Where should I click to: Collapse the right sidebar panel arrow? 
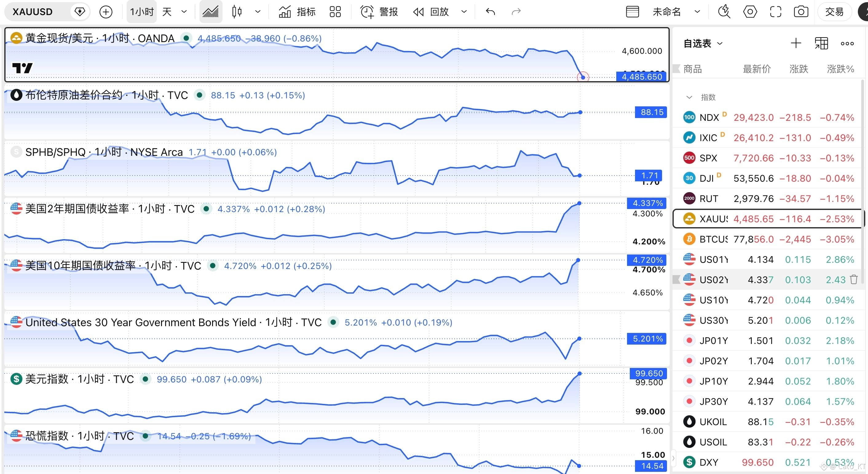coord(673,458)
